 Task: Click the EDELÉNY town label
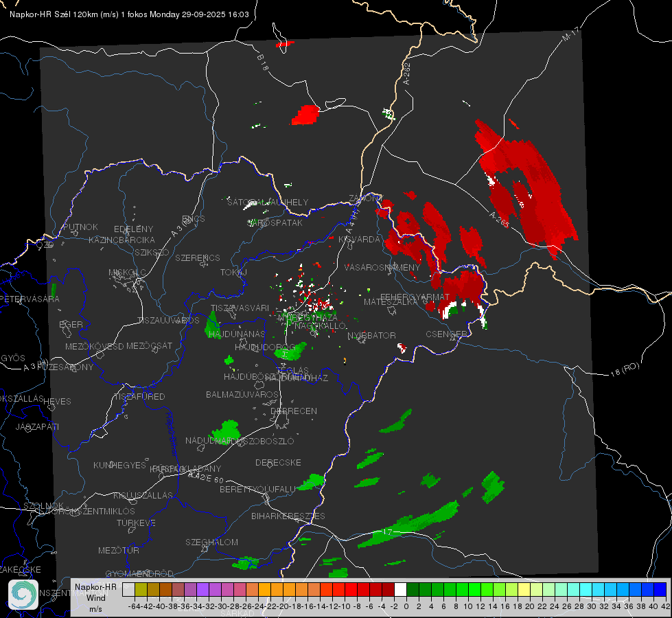(x=133, y=229)
